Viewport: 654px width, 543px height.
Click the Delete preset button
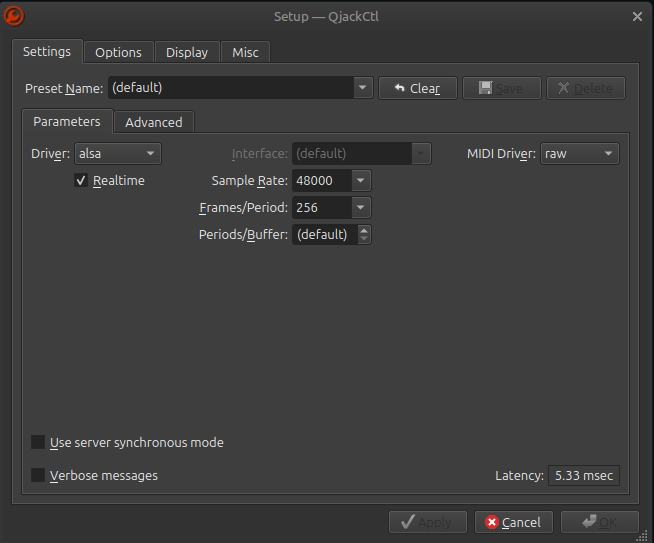[x=586, y=88]
